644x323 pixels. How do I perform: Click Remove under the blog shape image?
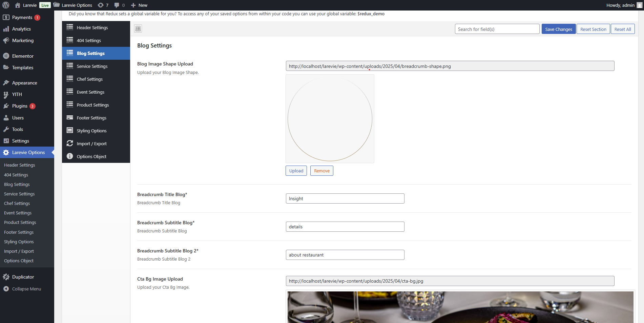point(322,171)
